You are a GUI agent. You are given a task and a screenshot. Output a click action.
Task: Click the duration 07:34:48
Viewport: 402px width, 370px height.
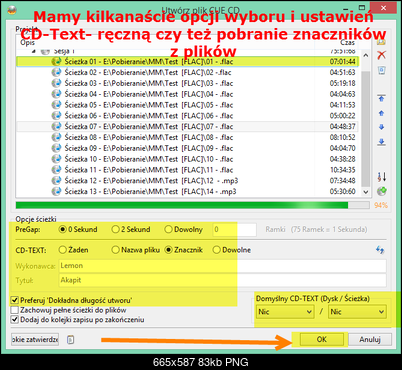343,181
